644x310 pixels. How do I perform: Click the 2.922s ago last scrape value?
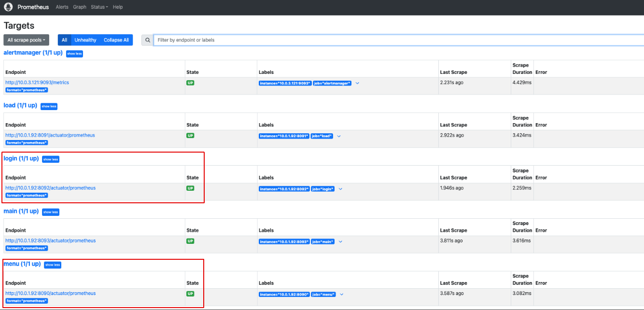click(x=452, y=135)
